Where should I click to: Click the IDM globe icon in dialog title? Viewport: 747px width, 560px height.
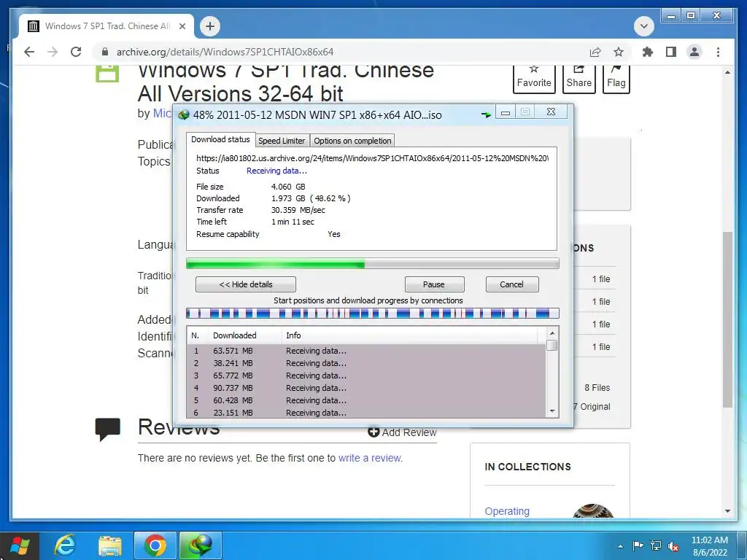(184, 114)
